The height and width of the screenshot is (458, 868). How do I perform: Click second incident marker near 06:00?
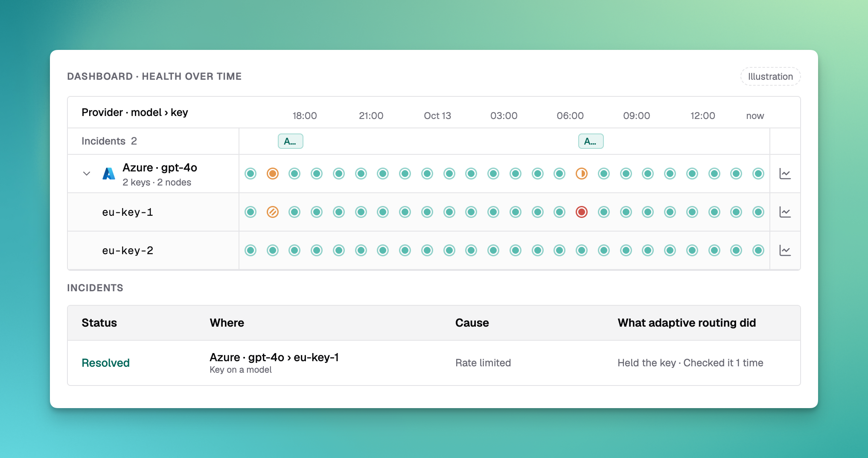click(591, 141)
